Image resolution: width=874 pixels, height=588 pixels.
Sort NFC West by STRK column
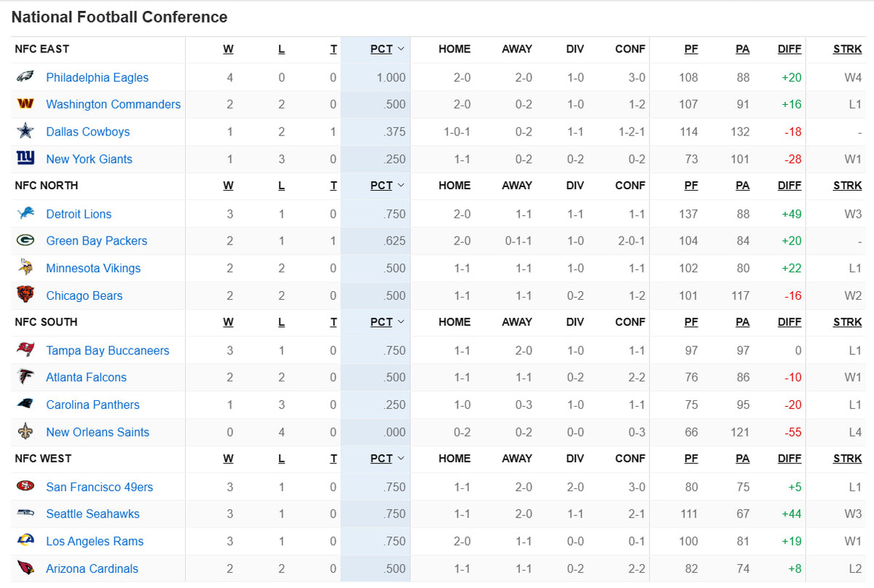[847, 458]
